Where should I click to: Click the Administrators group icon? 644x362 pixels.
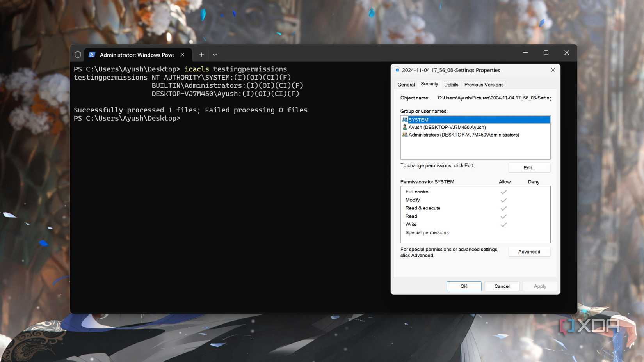pyautogui.click(x=404, y=135)
